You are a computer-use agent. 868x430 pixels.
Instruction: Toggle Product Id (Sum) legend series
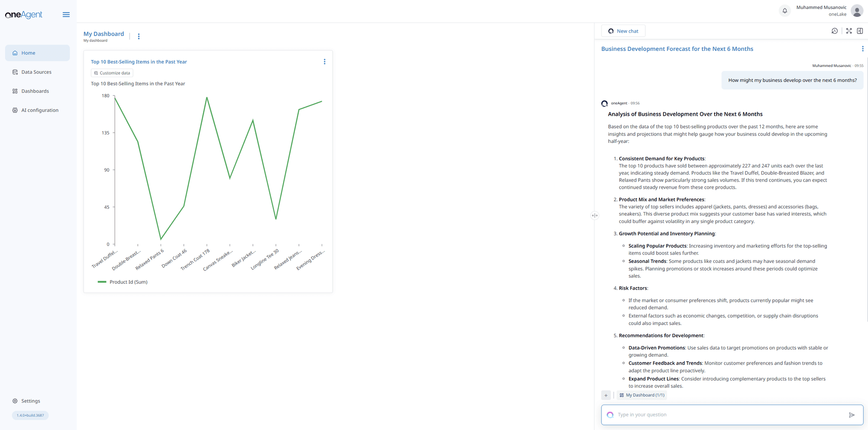coord(123,282)
